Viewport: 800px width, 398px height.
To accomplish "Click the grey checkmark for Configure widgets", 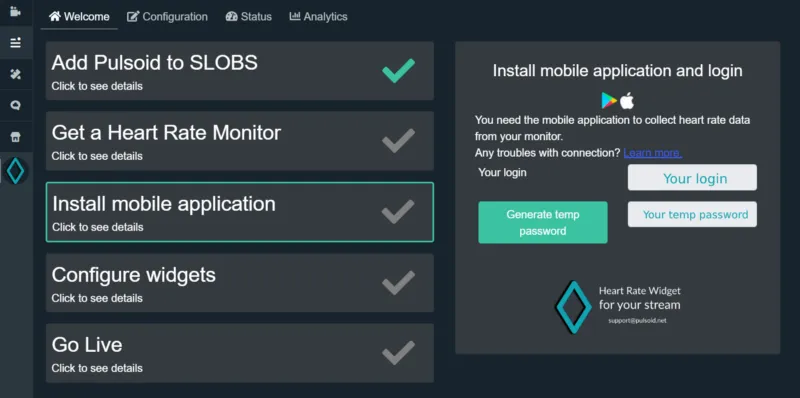I will [398, 283].
